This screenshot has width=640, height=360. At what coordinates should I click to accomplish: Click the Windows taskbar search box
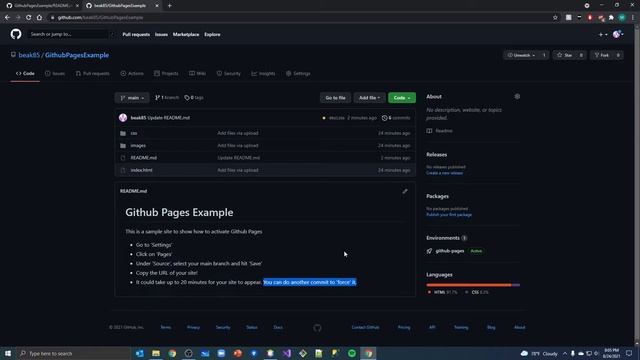point(73,353)
